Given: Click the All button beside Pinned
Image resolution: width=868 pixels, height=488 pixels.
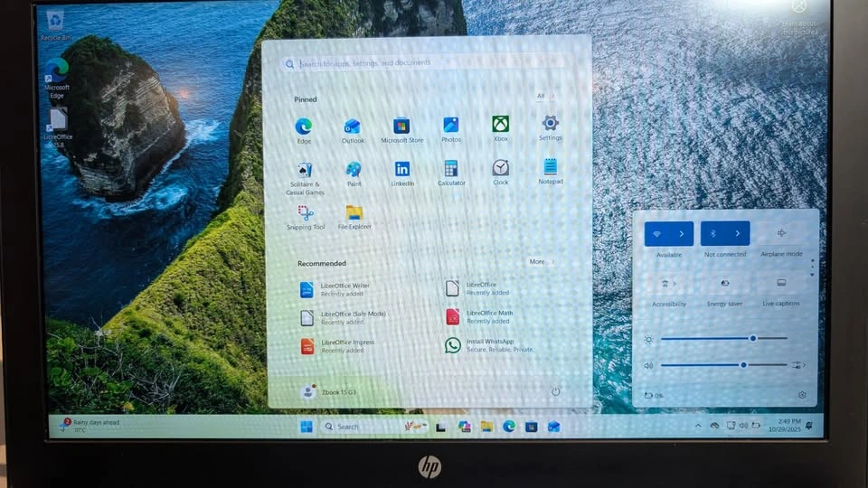Looking at the screenshot, I should click(544, 96).
